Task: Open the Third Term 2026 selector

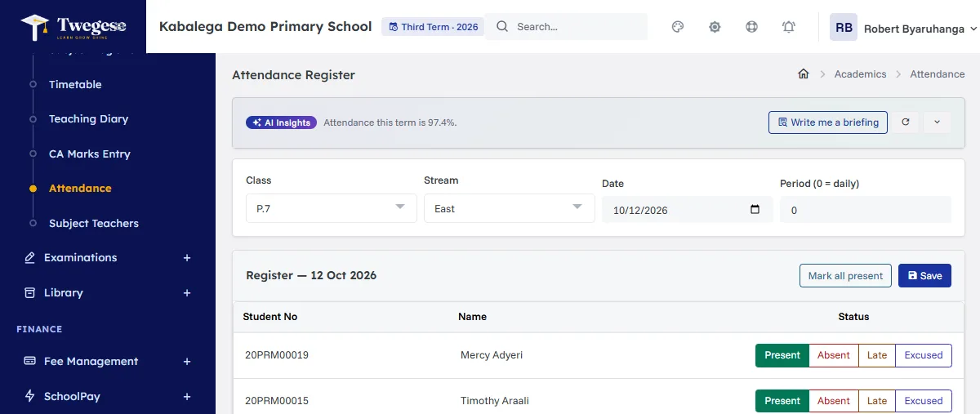Action: [433, 27]
